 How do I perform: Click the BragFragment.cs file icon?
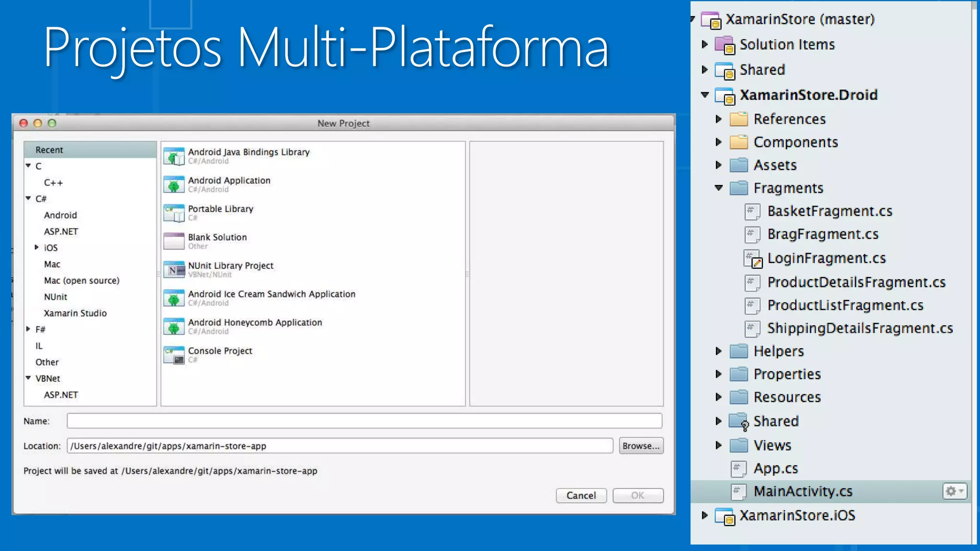[752, 234]
